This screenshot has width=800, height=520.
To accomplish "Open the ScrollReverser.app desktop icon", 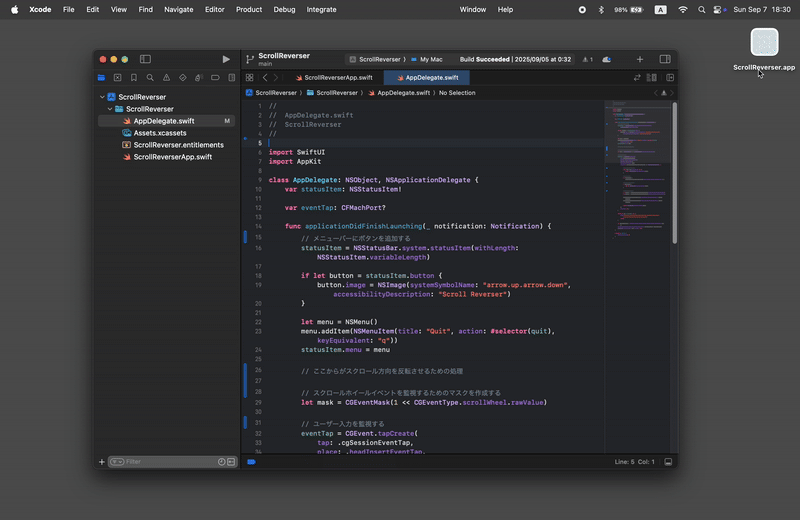I will tap(764, 49).
